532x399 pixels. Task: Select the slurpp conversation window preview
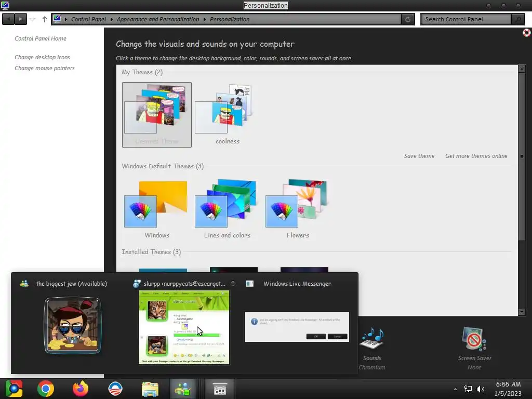184,327
